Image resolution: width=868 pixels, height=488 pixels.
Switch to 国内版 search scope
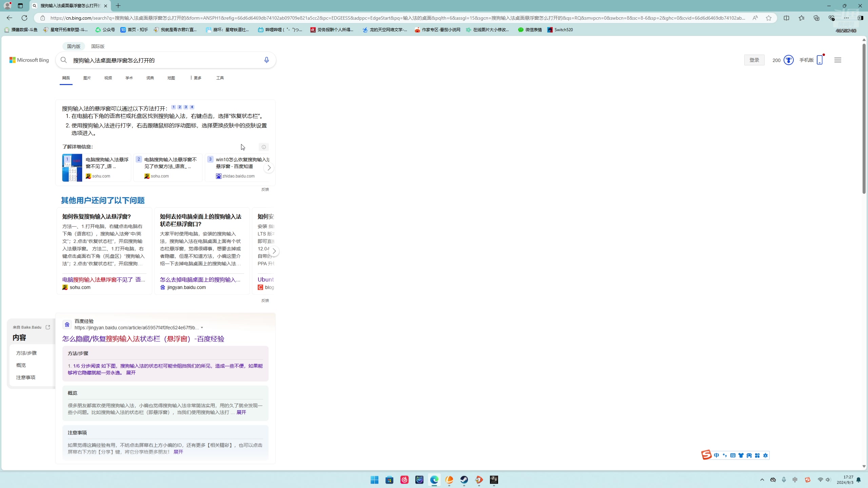74,46
